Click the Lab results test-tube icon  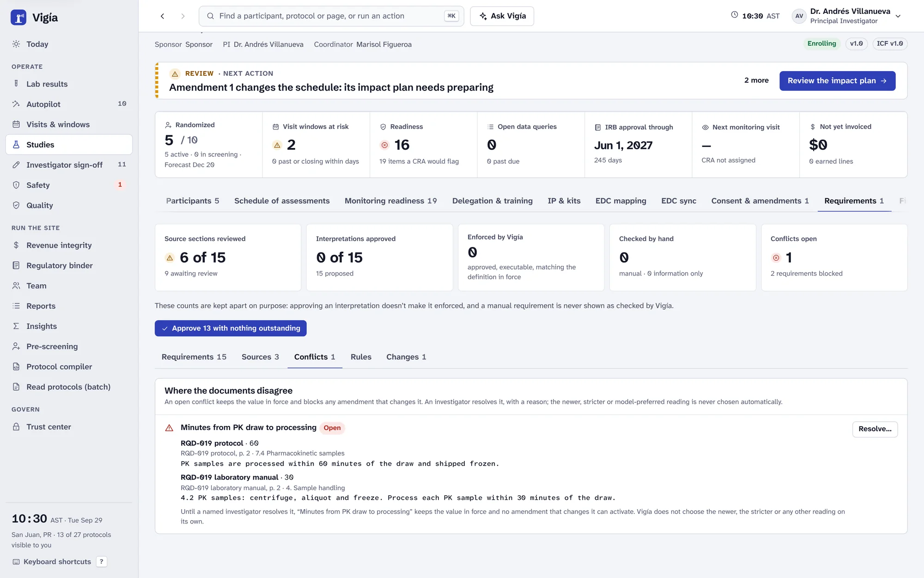click(16, 84)
